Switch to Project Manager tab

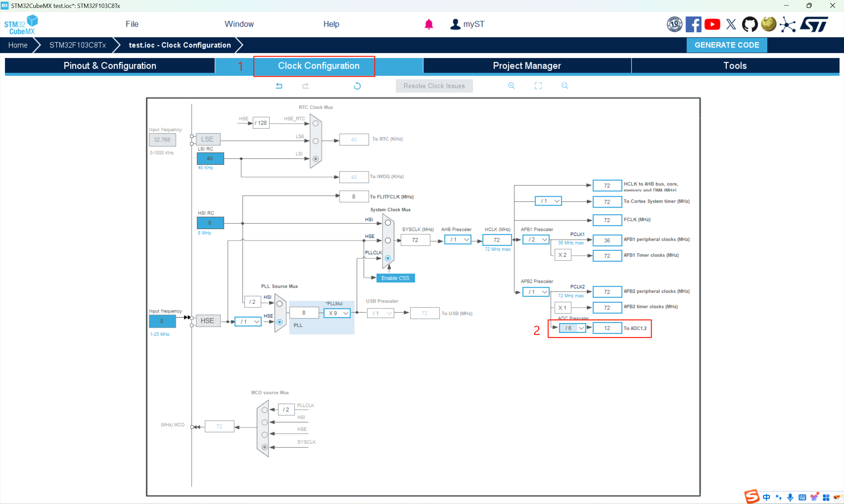pos(527,66)
